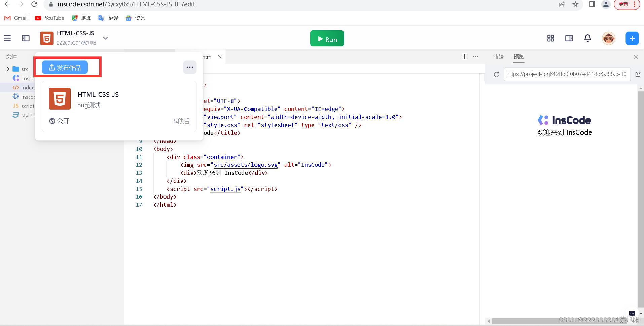Click the preview URL input field
The width and height of the screenshot is (644, 326).
(567, 74)
